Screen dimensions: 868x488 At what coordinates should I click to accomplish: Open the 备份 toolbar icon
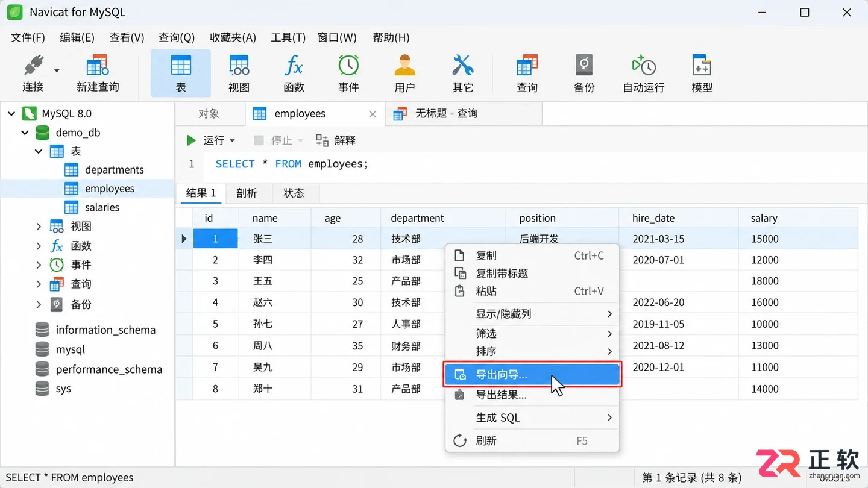[x=584, y=74]
